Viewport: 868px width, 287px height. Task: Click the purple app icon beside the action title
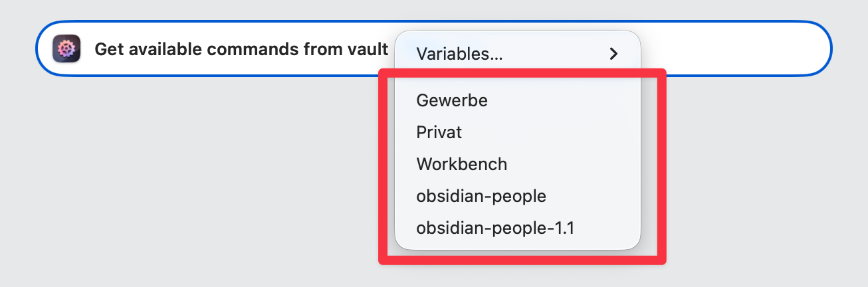coord(66,49)
